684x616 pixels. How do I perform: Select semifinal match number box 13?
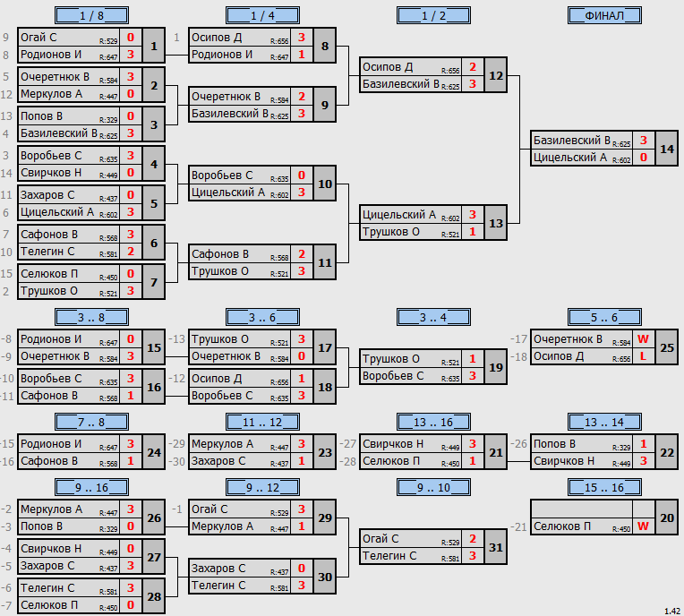(496, 223)
